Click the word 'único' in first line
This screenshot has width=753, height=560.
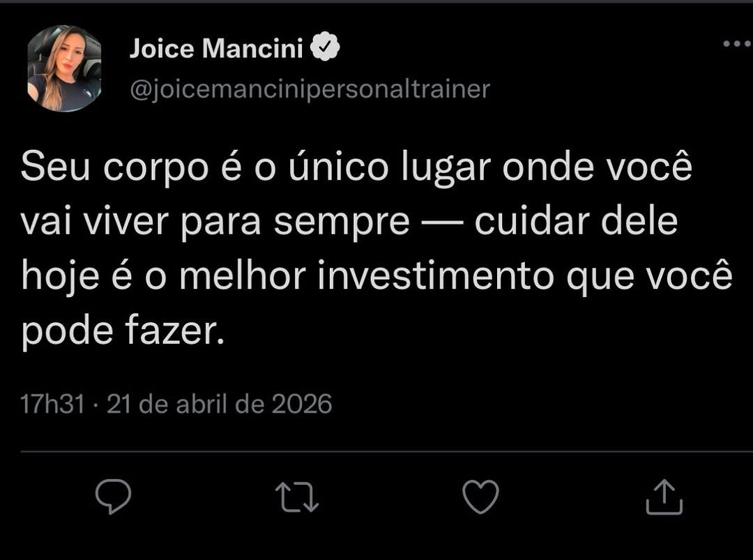click(339, 166)
